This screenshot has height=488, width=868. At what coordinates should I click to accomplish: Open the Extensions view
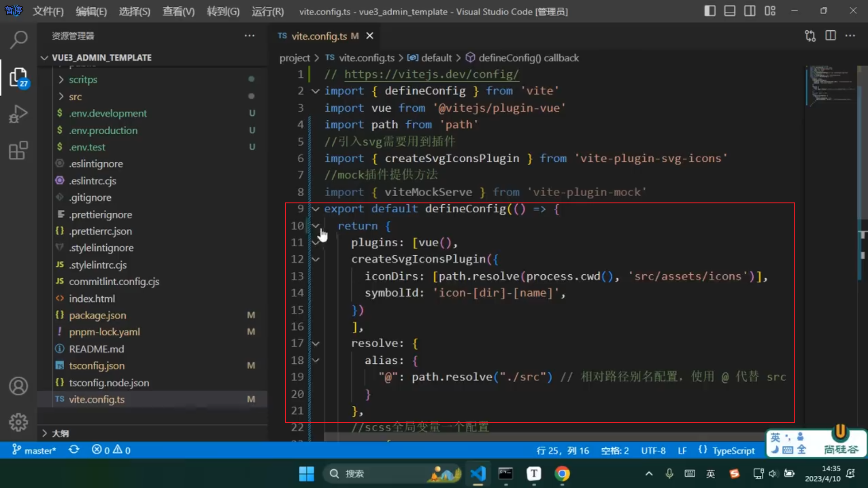[18, 150]
